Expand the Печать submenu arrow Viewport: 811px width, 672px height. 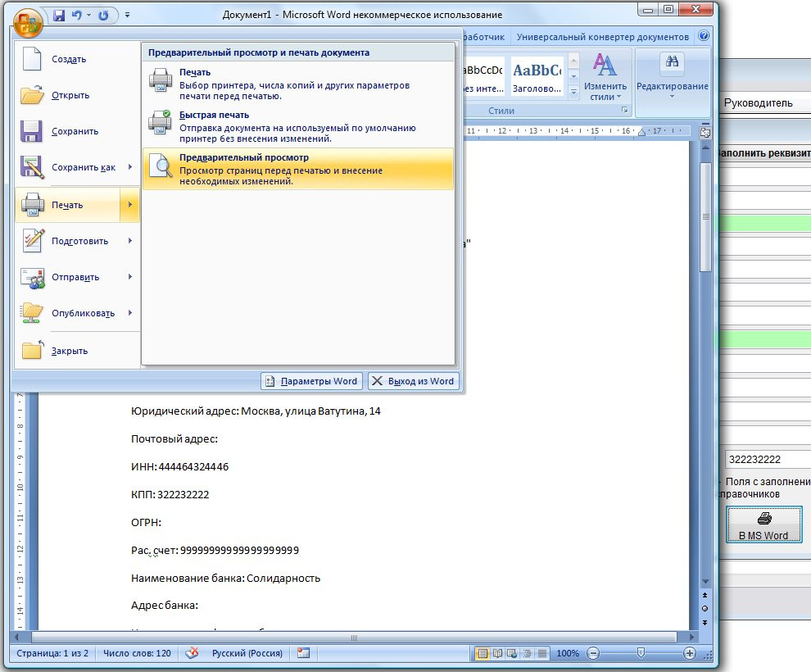(129, 205)
